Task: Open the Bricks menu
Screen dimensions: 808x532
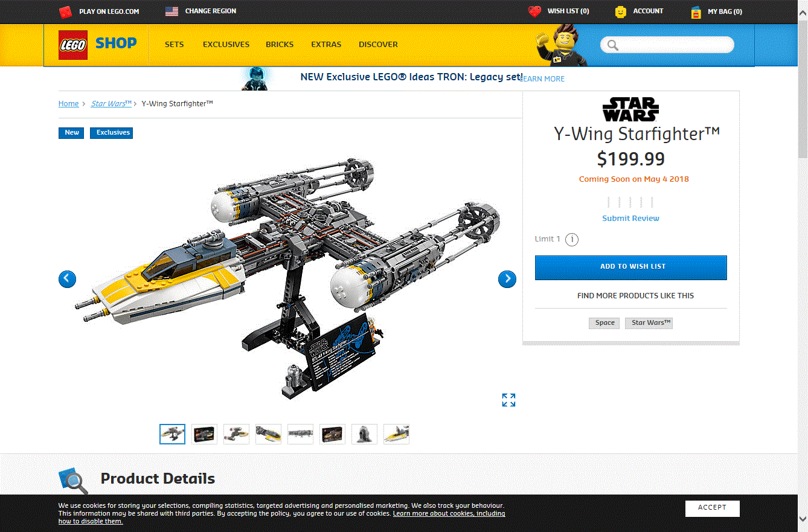Action: click(280, 45)
